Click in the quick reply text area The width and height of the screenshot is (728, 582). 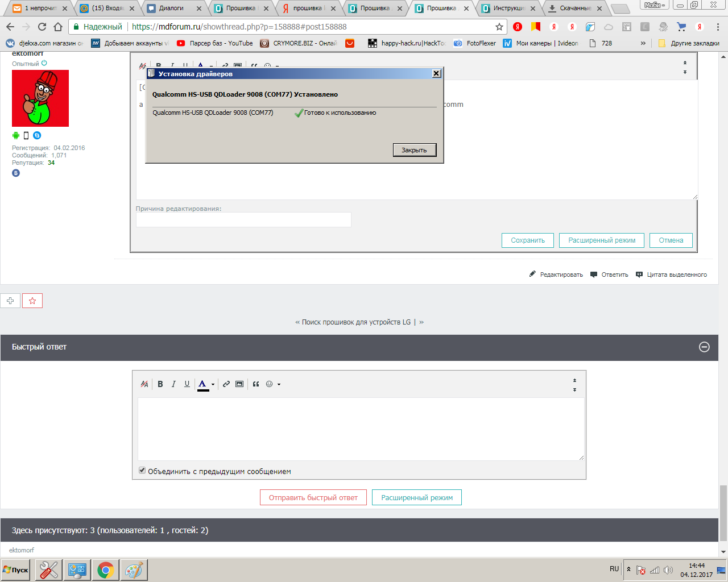coord(361,429)
